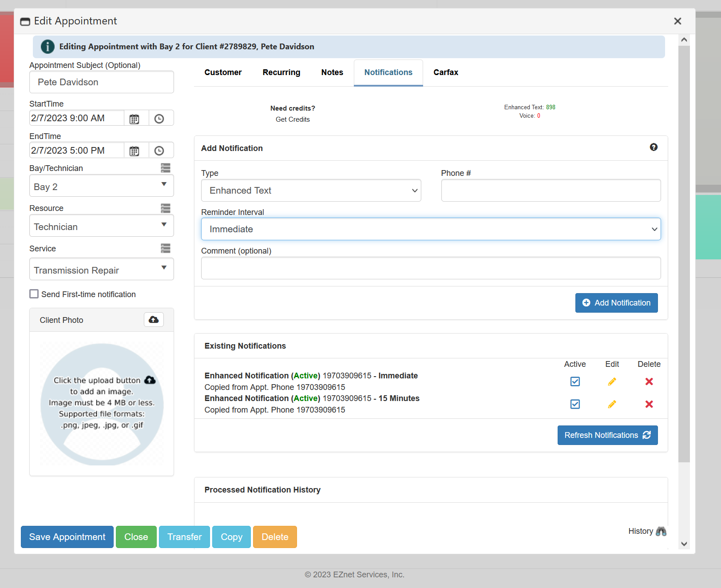Click the Phone # input field
The image size is (721, 588).
551,190
